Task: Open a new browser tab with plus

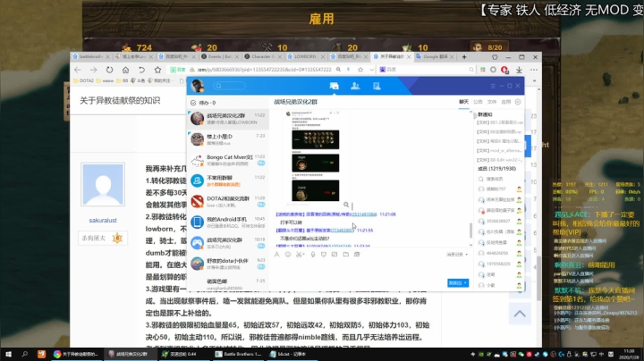Action: click(x=464, y=57)
